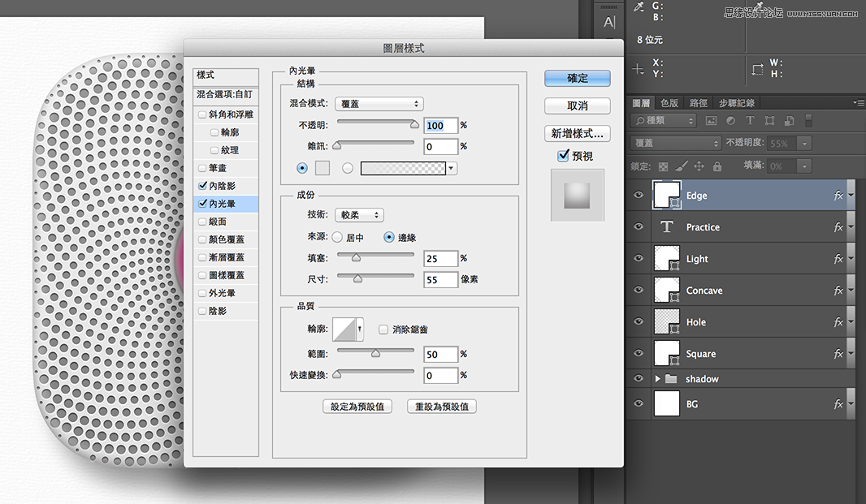
Task: Click the 設定為預設值 button
Action: coord(357,407)
